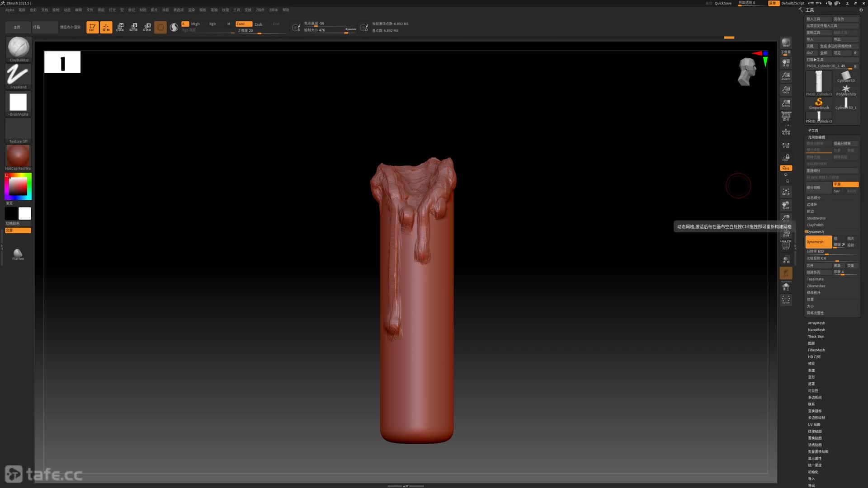This screenshot has width=868, height=488.
Task: Select the ClayBuildup brush thumbnail
Action: pyautogui.click(x=18, y=49)
